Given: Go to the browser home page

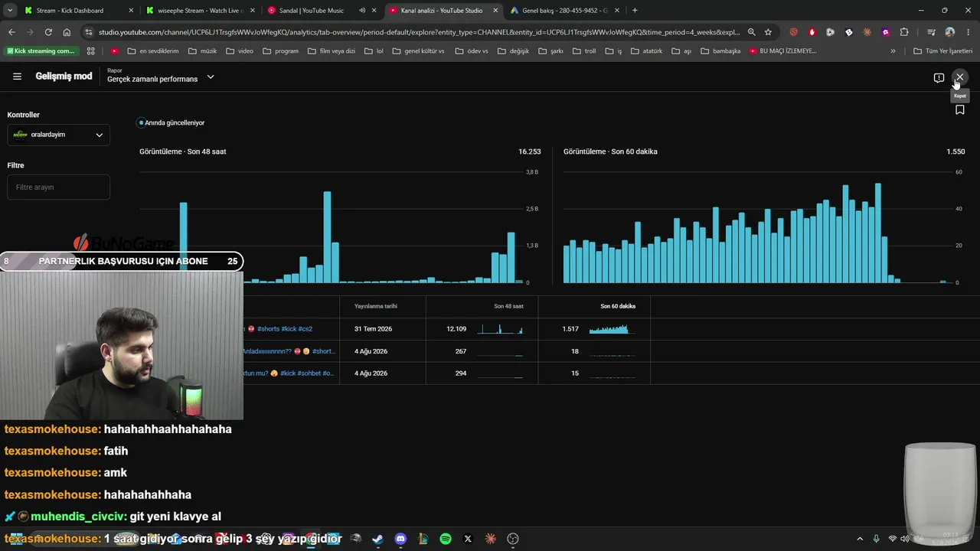Looking at the screenshot, I should point(67,32).
